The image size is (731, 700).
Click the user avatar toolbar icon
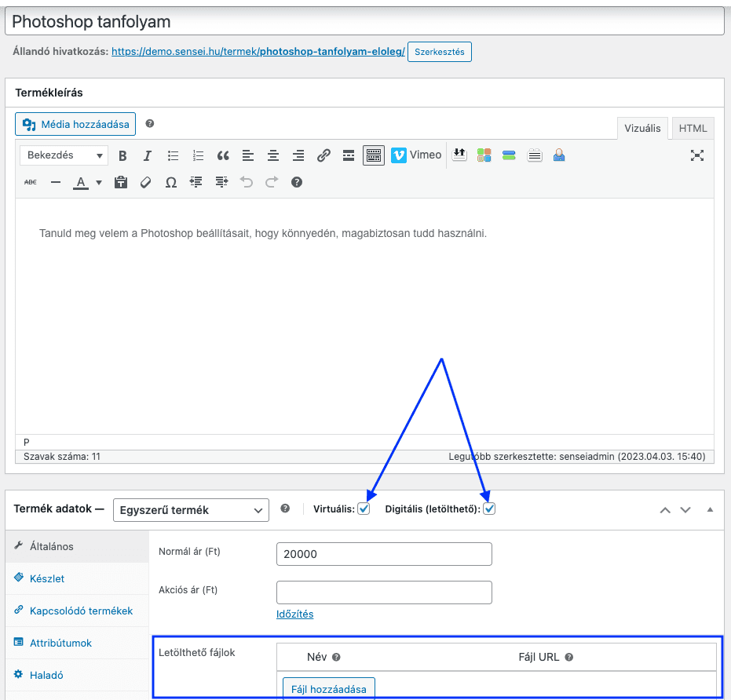pos(559,155)
